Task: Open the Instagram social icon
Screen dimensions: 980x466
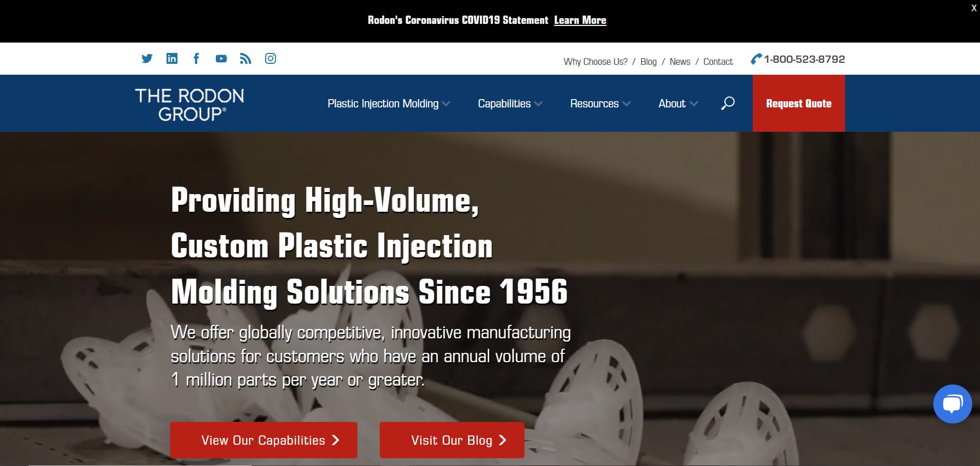Action: click(270, 59)
